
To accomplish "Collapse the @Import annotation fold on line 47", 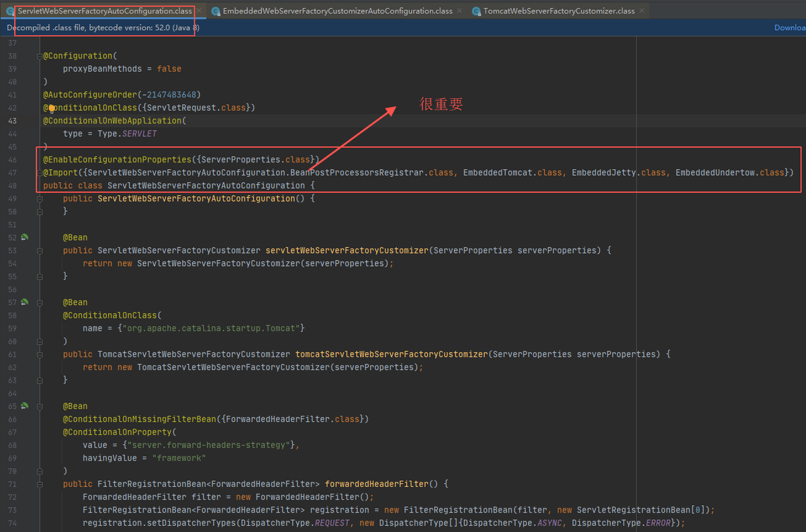I will [40, 173].
